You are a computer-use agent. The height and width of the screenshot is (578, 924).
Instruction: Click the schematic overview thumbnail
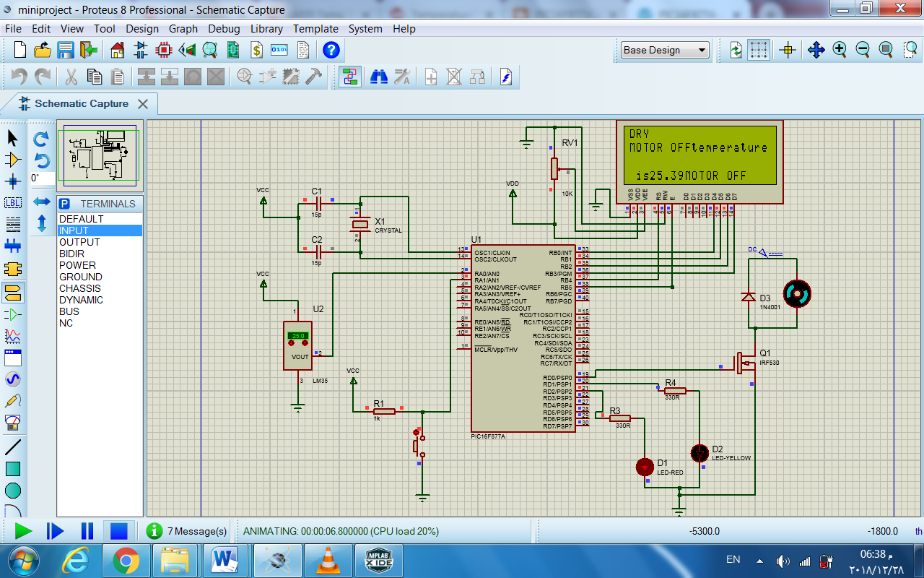pos(100,155)
